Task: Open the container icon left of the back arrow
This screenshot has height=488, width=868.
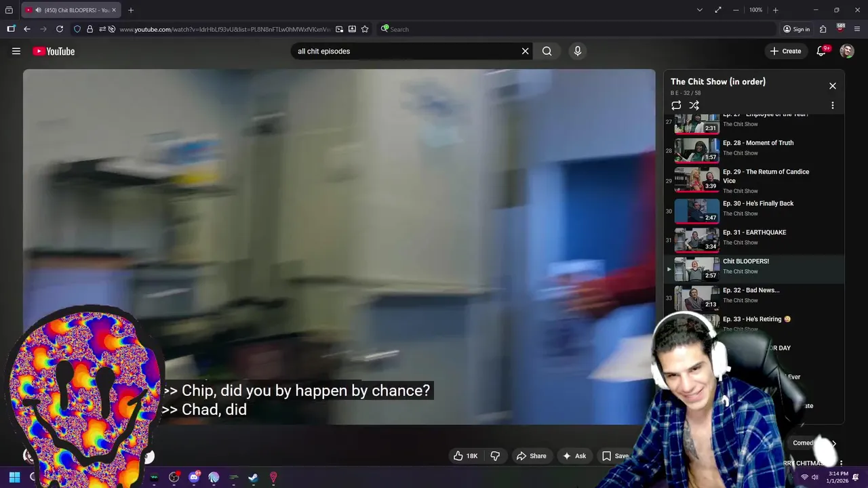Action: [x=11, y=29]
